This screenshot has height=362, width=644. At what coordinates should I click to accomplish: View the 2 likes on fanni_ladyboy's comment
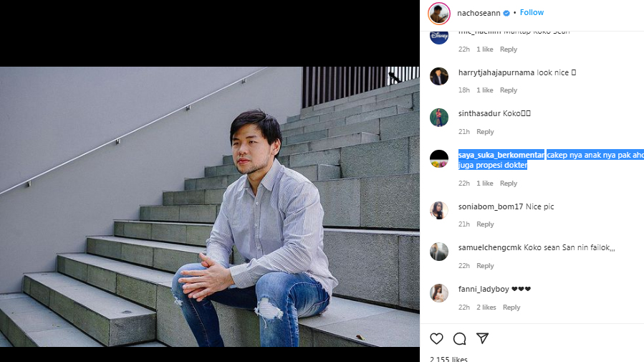(485, 308)
